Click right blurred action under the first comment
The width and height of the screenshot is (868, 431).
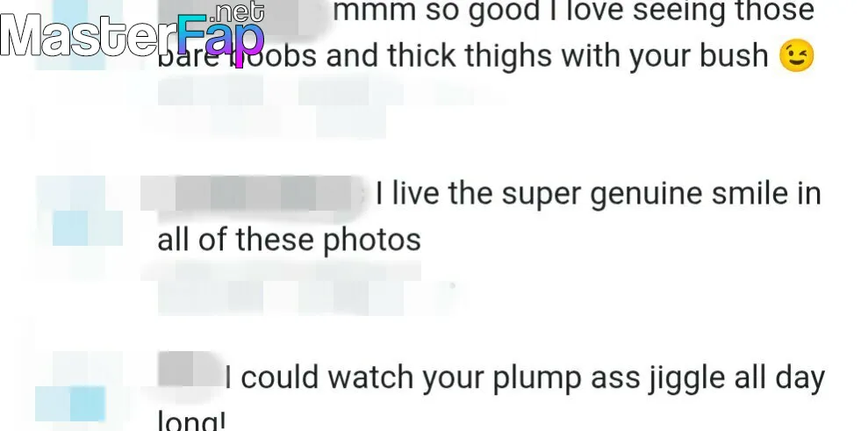click(x=351, y=91)
